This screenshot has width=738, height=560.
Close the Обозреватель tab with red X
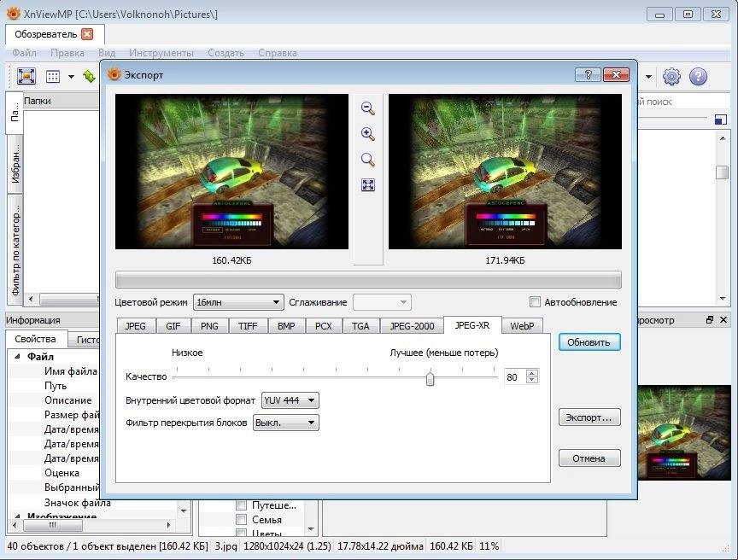coord(87,34)
